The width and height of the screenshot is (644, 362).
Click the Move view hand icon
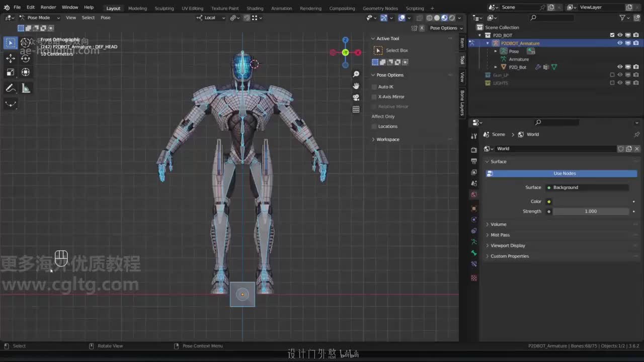pos(356,86)
